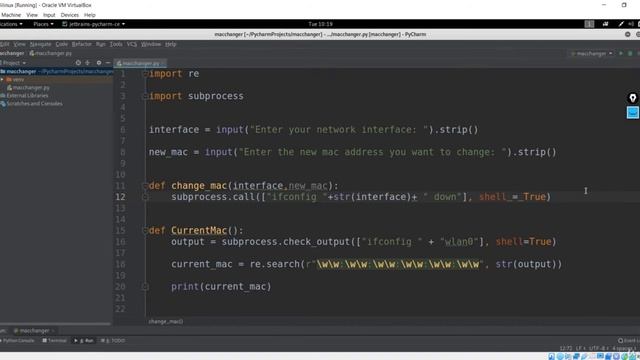Click the 4 spaces indent setting
The height and width of the screenshot is (360, 640).
(623, 349)
